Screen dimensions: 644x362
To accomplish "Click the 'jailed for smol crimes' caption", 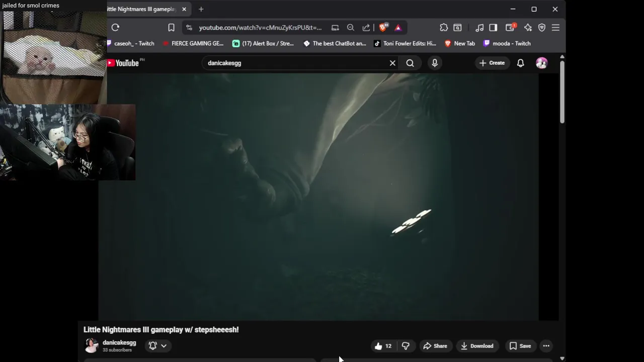I will [x=31, y=6].
